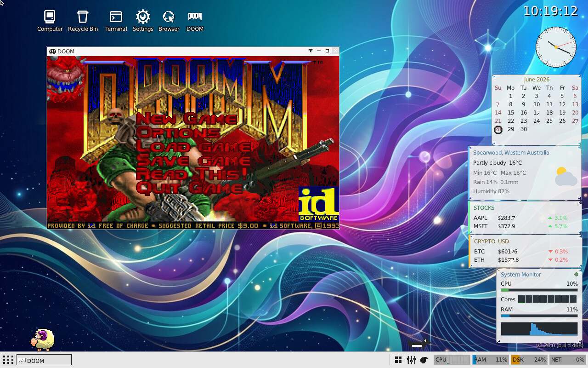Select day 1 in the calendar

pyautogui.click(x=510, y=96)
